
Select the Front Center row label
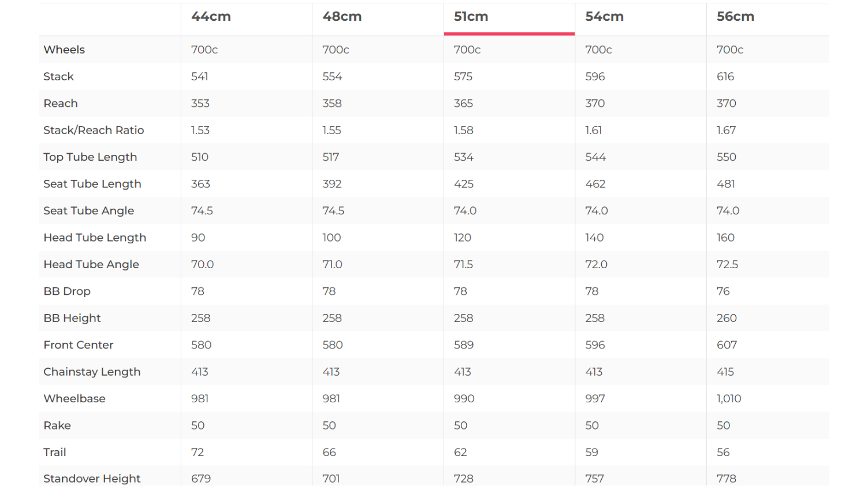78,345
